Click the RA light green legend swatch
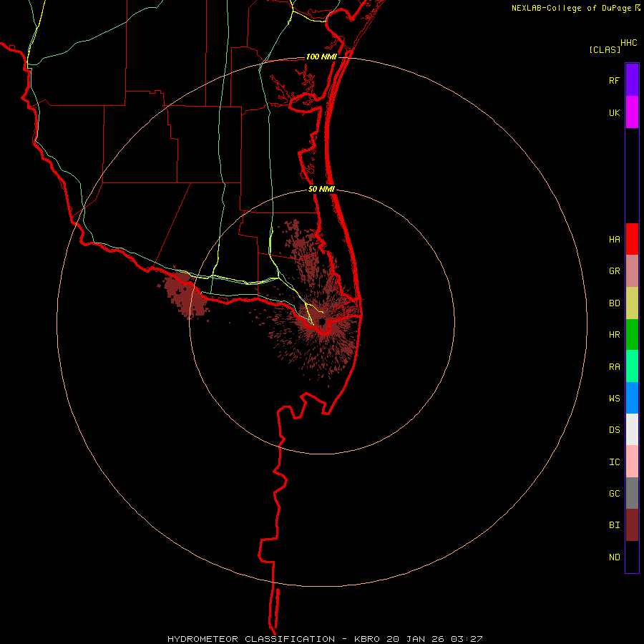The image size is (644, 644). pos(632,366)
